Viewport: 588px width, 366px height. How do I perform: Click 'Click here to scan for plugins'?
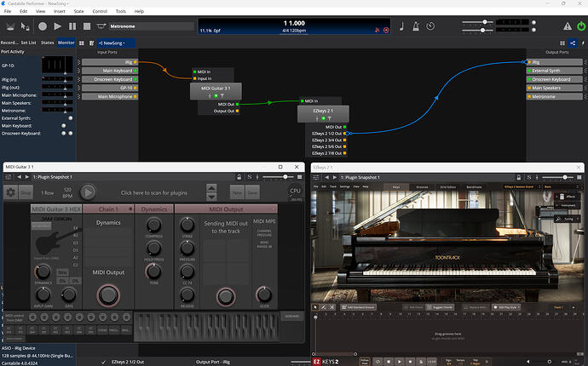[x=153, y=193]
